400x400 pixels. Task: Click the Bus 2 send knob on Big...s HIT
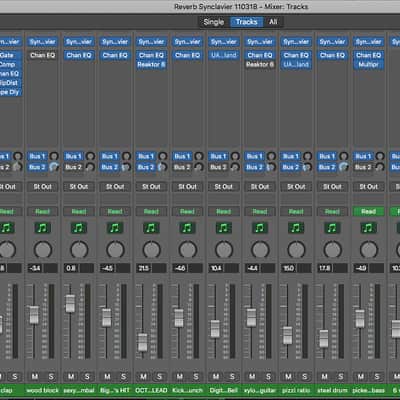(126, 167)
